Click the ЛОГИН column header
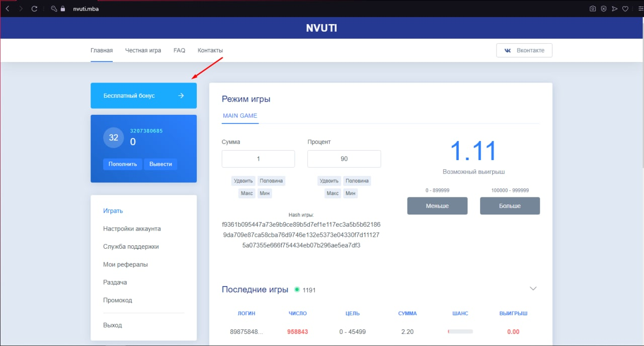This screenshot has height=346, width=644. tap(247, 313)
